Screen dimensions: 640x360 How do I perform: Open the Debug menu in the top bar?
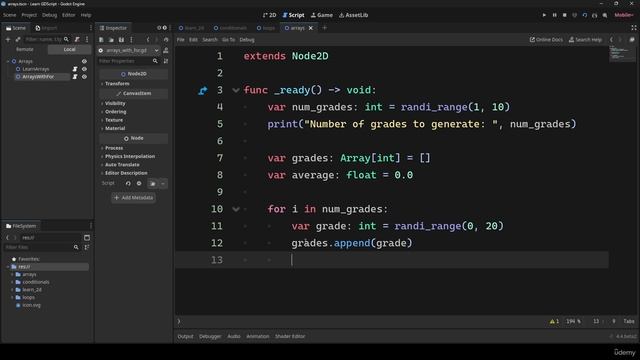pyautogui.click(x=49, y=15)
